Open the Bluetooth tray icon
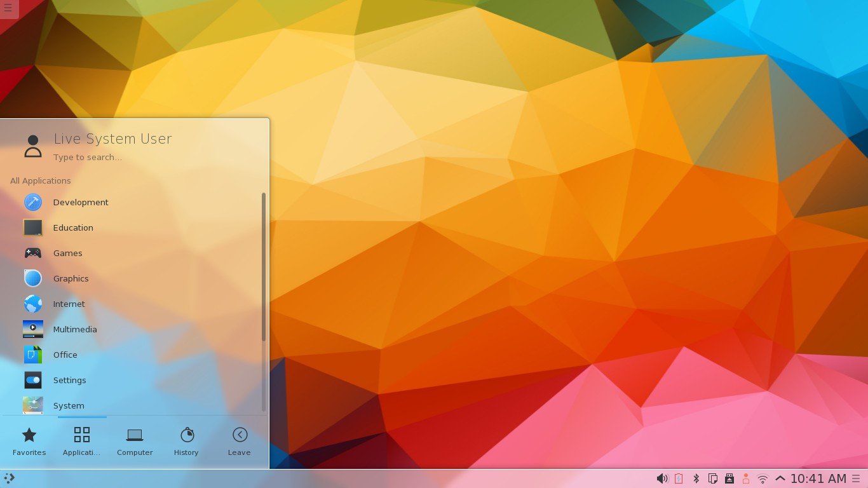The width and height of the screenshot is (868, 488). (696, 478)
